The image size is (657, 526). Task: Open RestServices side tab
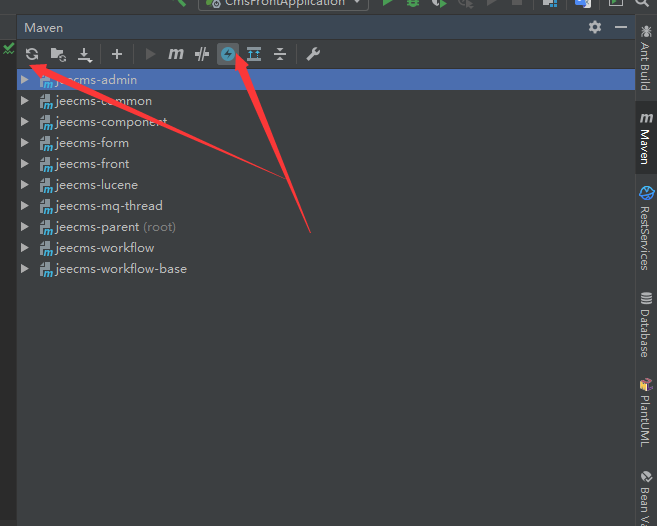tap(646, 228)
